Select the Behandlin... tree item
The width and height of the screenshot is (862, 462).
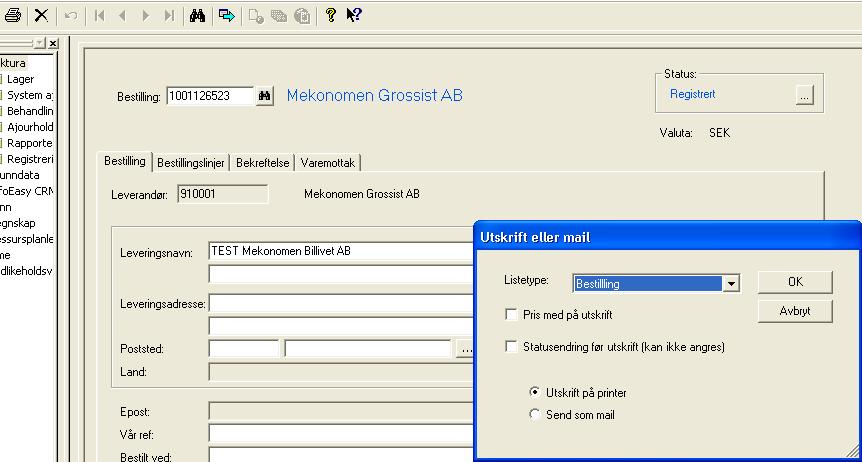(x=30, y=111)
